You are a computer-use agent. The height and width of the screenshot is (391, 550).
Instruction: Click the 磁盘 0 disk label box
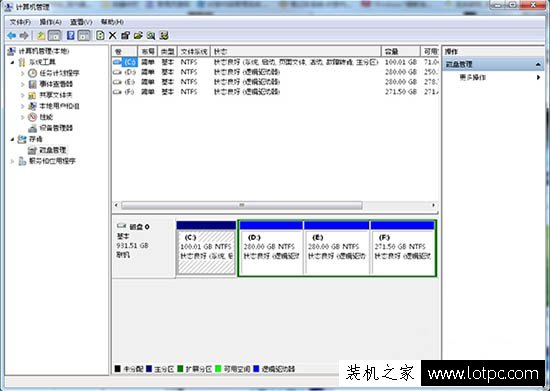144,248
